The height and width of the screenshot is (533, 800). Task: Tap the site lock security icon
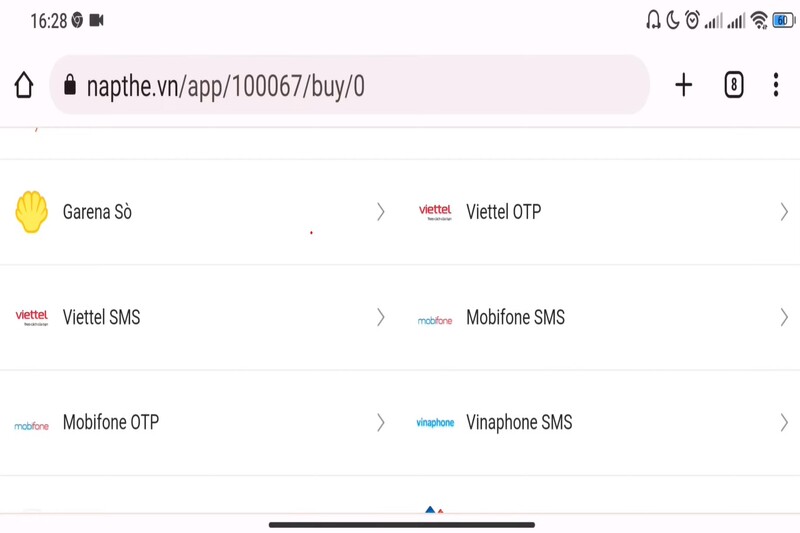coord(69,86)
